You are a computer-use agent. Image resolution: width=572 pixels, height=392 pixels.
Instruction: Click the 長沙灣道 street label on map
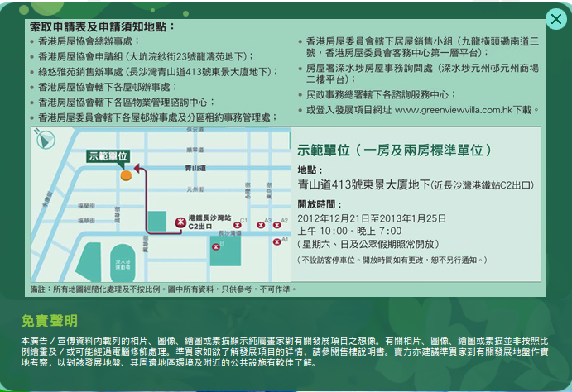pyautogui.click(x=230, y=233)
